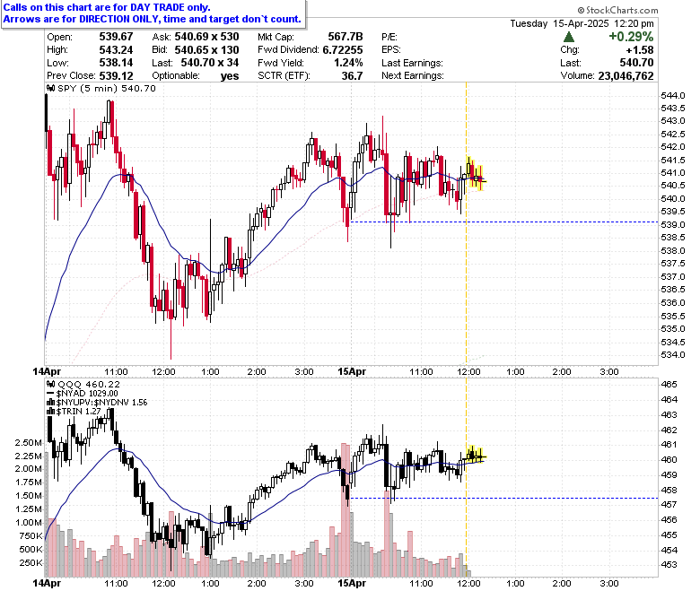The image size is (700, 591).
Task: Click the "$NYUPV:$NYDNV 1.56" legend label
Action: coord(101,403)
